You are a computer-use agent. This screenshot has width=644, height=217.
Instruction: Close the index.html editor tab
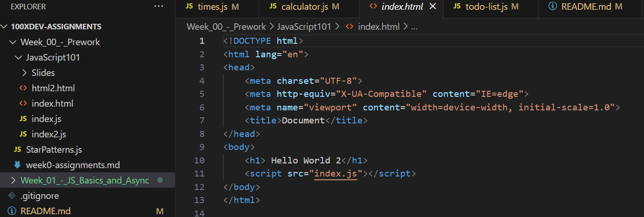click(x=432, y=7)
